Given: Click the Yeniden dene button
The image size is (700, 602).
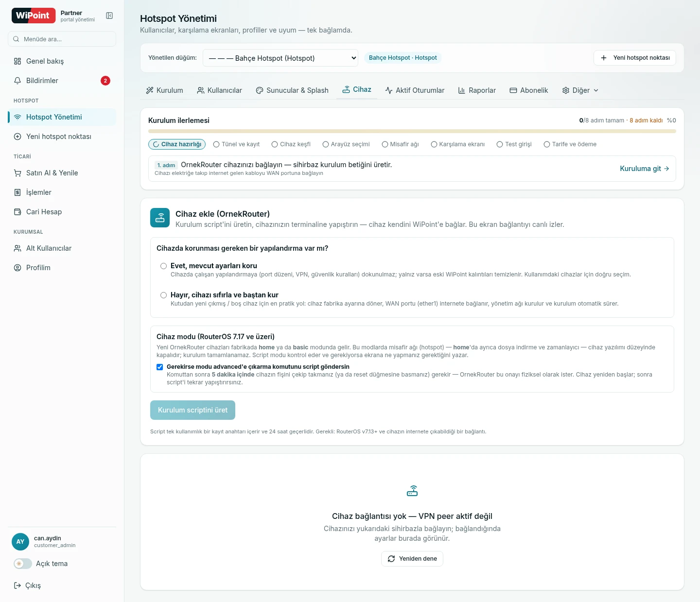Looking at the screenshot, I should click(x=412, y=559).
